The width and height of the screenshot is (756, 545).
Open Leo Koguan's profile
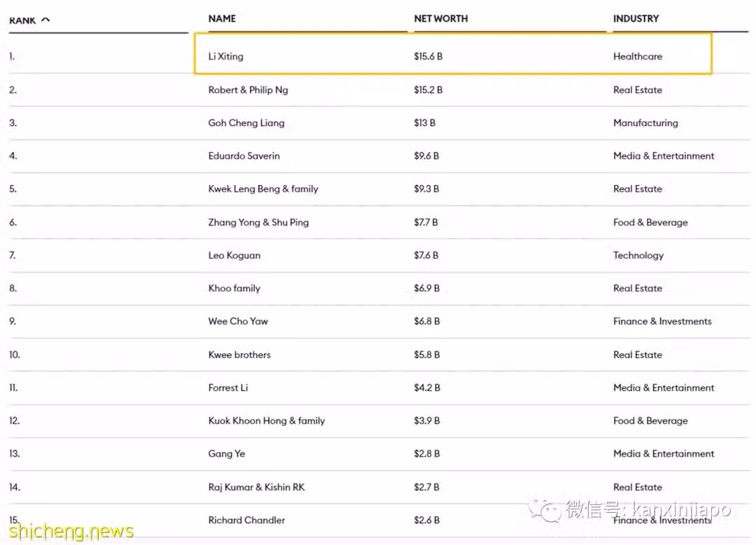pyautogui.click(x=234, y=255)
